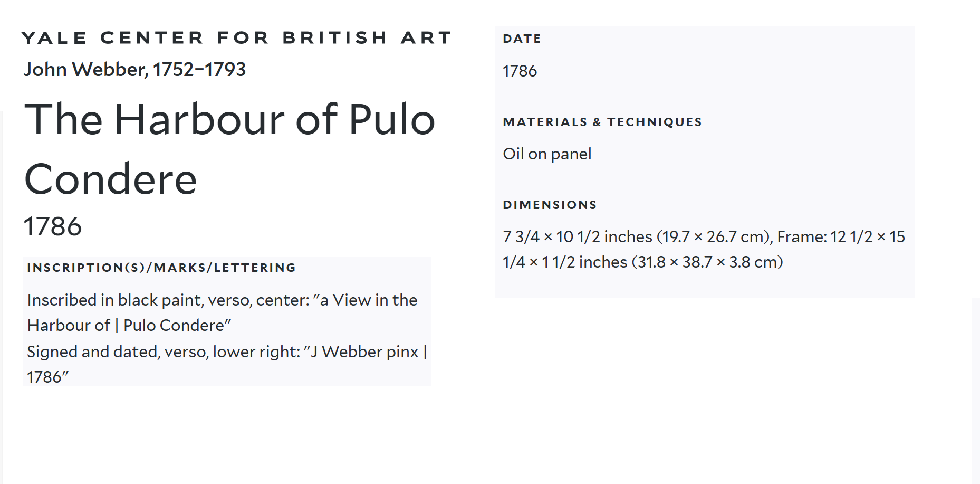Screen dimensions: 980x484
Task: Click the "Harbour of | Pulo Condere" inscription line
Action: coord(129,325)
